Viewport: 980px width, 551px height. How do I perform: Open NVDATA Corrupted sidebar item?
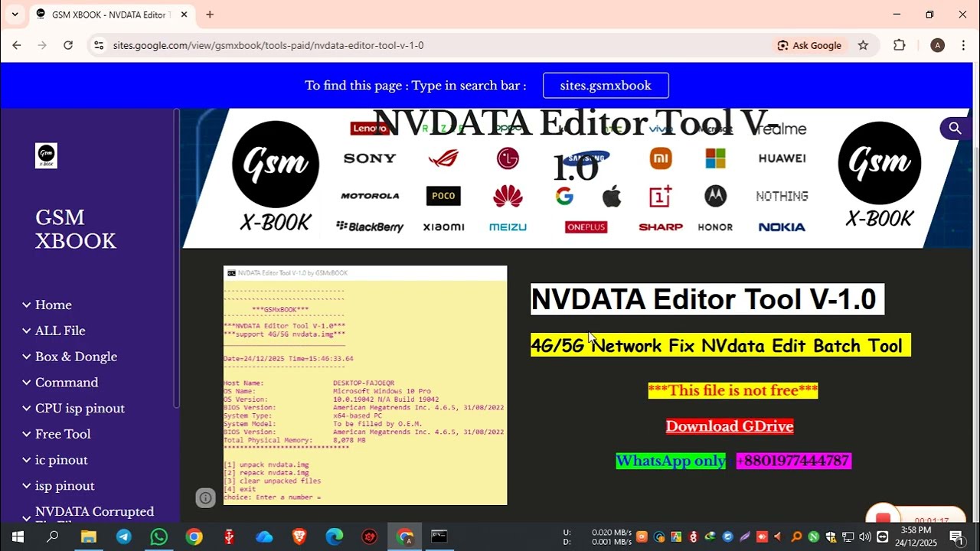(94, 512)
